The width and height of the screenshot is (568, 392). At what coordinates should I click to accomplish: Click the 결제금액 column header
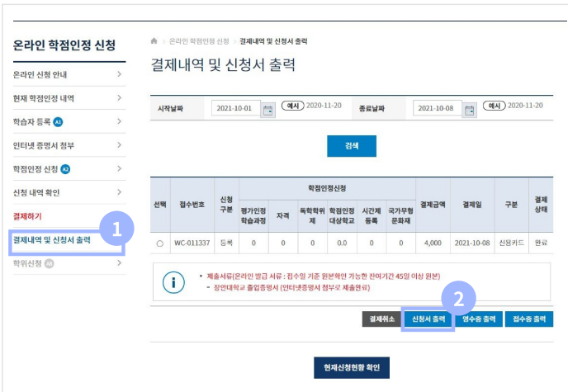(x=433, y=205)
